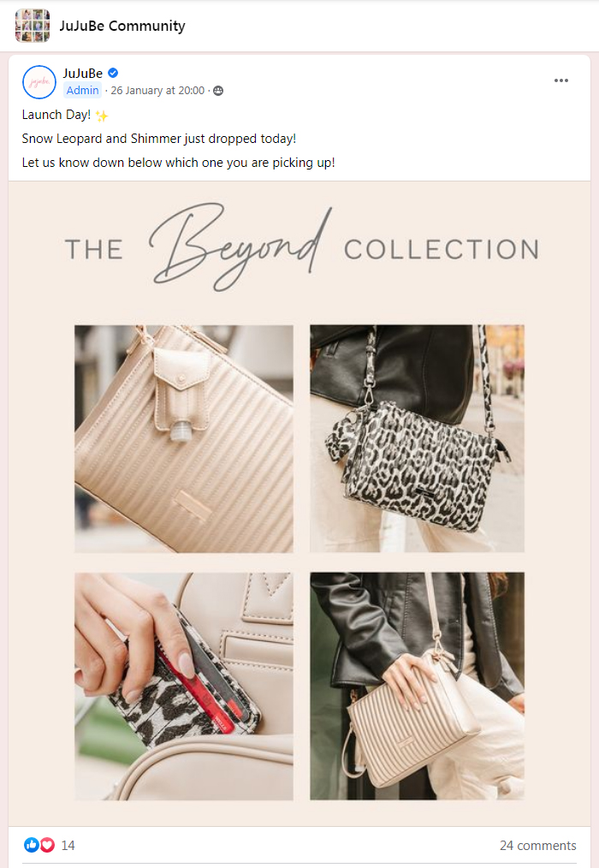
Task: Click the Beyond Collection banner heading
Action: 302,247
